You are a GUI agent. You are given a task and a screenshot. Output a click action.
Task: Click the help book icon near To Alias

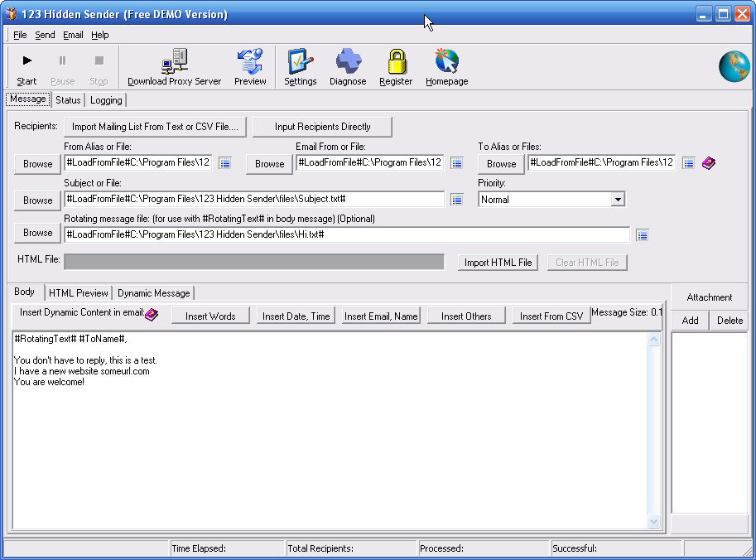click(x=708, y=163)
